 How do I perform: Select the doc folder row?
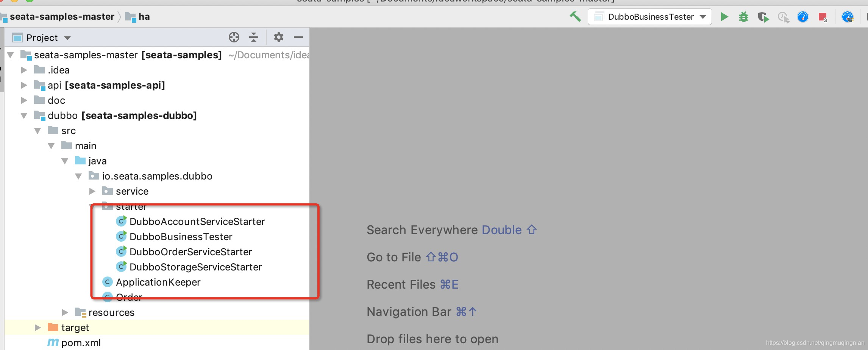157,100
